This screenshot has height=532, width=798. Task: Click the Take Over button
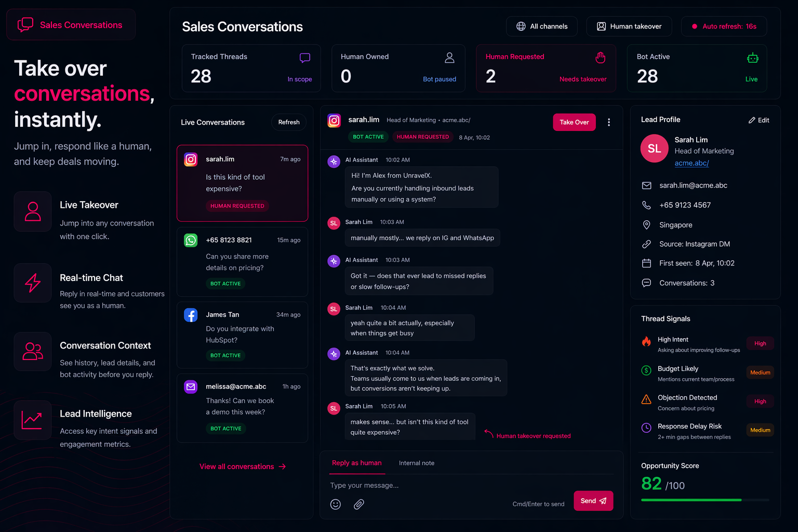click(x=574, y=122)
